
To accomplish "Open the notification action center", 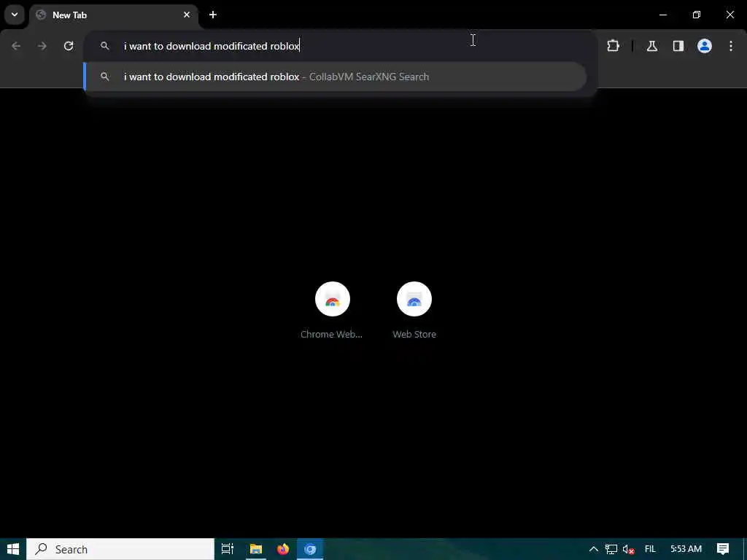I will tap(723, 549).
